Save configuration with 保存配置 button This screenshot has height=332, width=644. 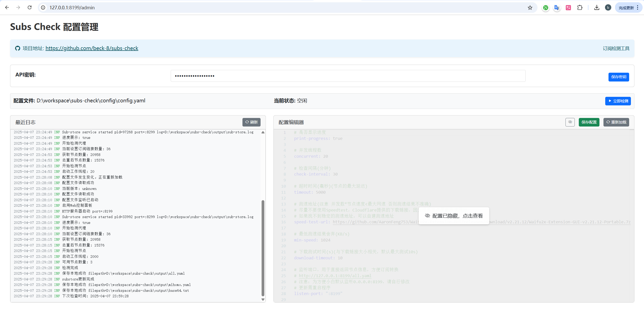click(589, 122)
